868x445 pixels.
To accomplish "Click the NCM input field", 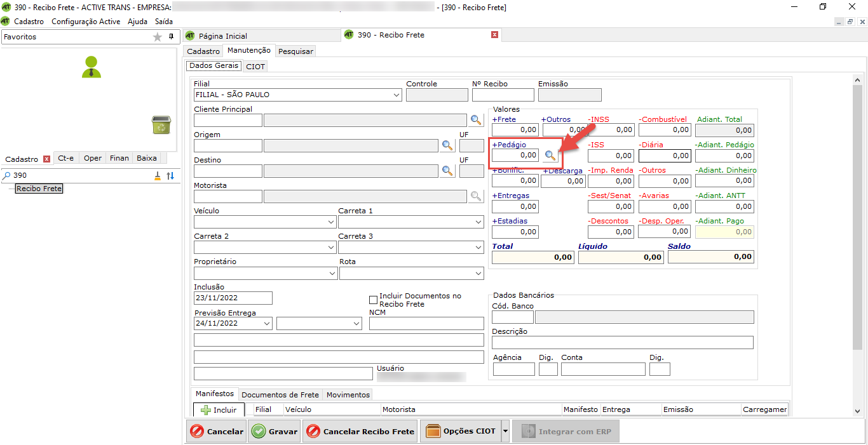I will [x=426, y=324].
